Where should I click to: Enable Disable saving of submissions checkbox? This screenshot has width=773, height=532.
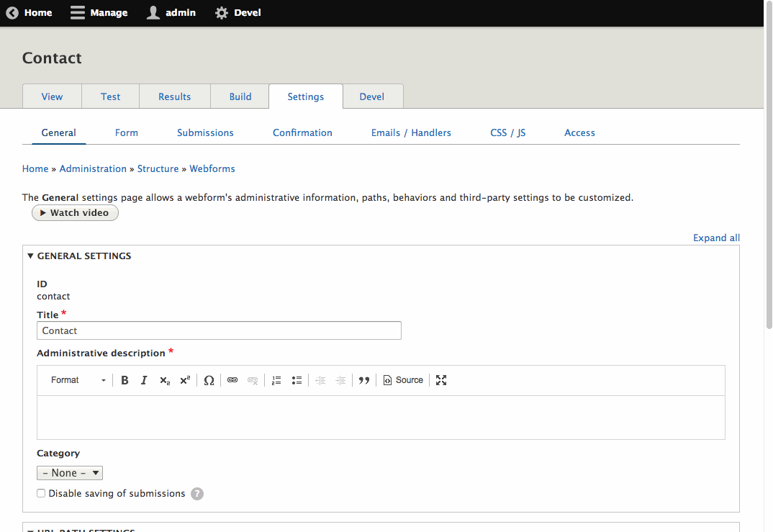(41, 493)
